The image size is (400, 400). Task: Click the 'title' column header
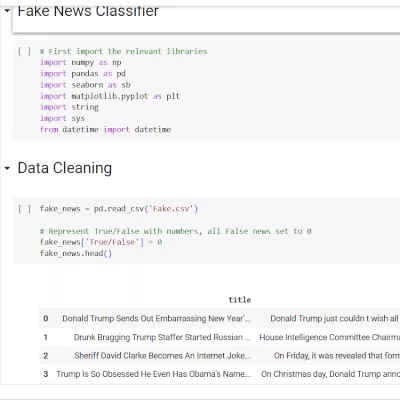point(240,300)
